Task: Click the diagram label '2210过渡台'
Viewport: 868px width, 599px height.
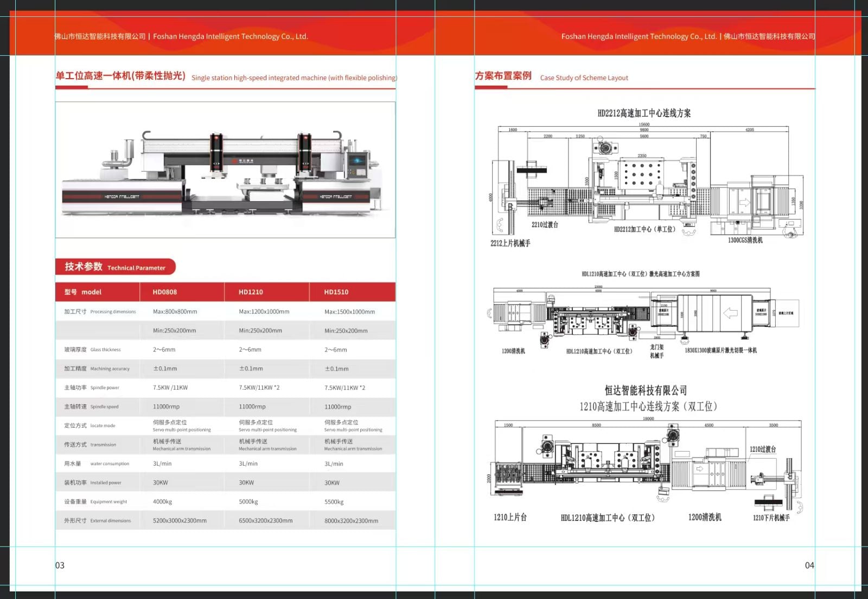Action: click(x=545, y=224)
